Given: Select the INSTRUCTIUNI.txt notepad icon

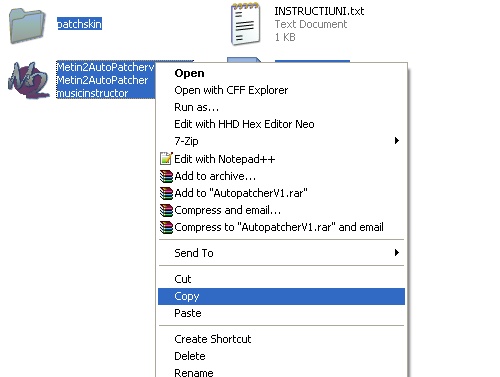Looking at the screenshot, I should coord(246,24).
